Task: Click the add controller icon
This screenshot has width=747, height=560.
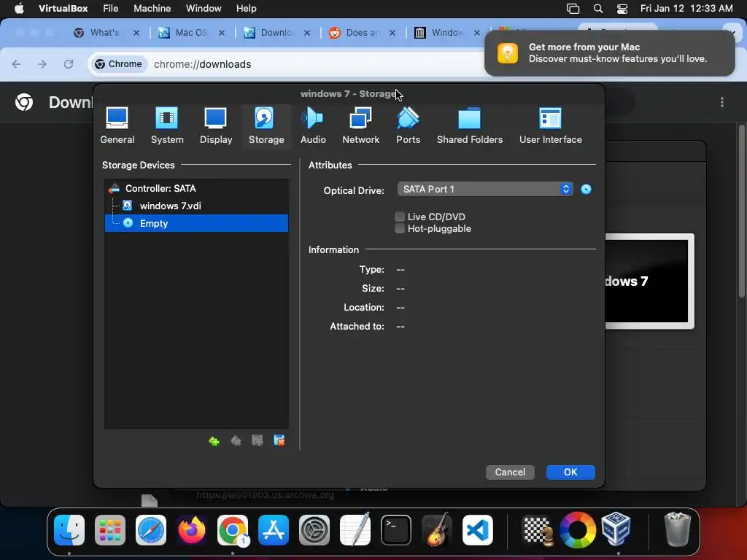Action: pyautogui.click(x=214, y=441)
